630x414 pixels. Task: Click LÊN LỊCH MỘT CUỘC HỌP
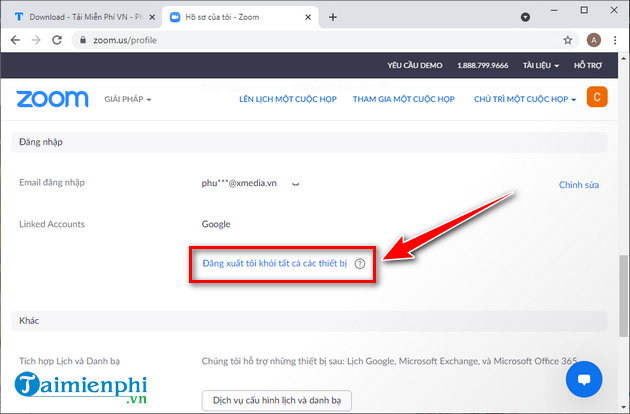coord(288,99)
